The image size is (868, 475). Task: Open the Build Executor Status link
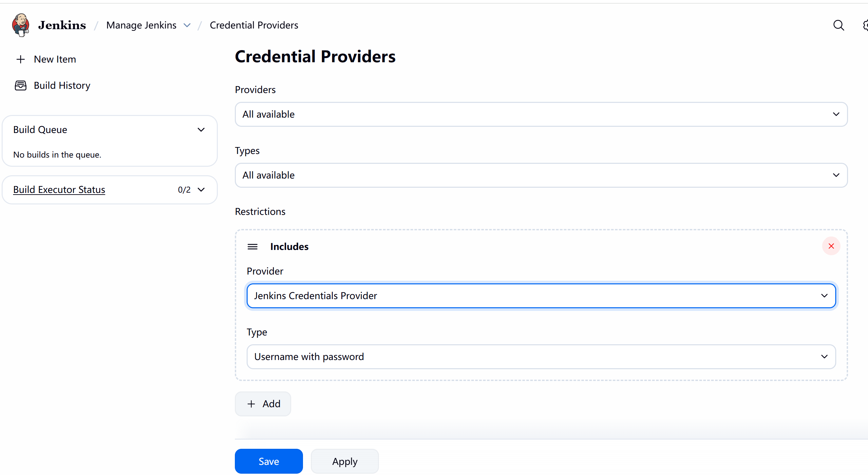(59, 190)
